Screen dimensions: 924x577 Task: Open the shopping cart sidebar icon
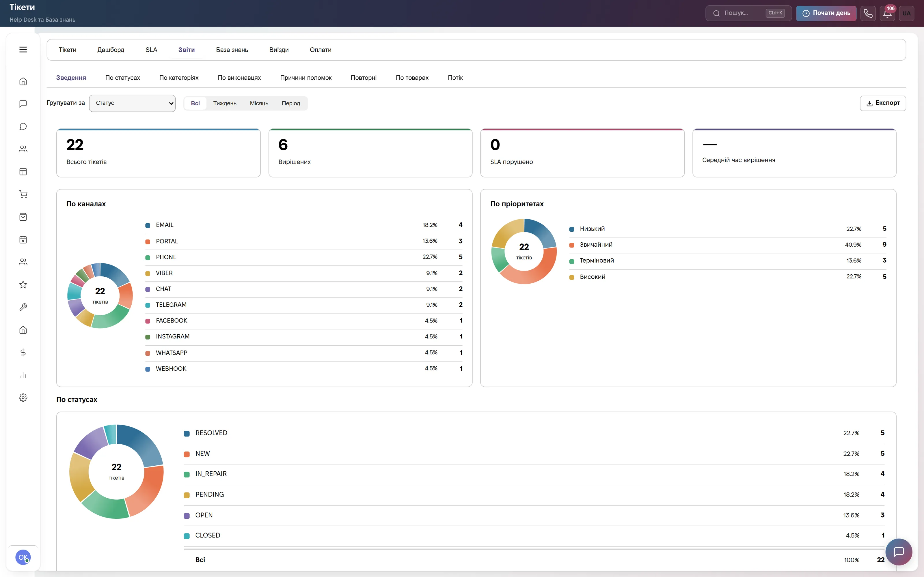(x=23, y=194)
